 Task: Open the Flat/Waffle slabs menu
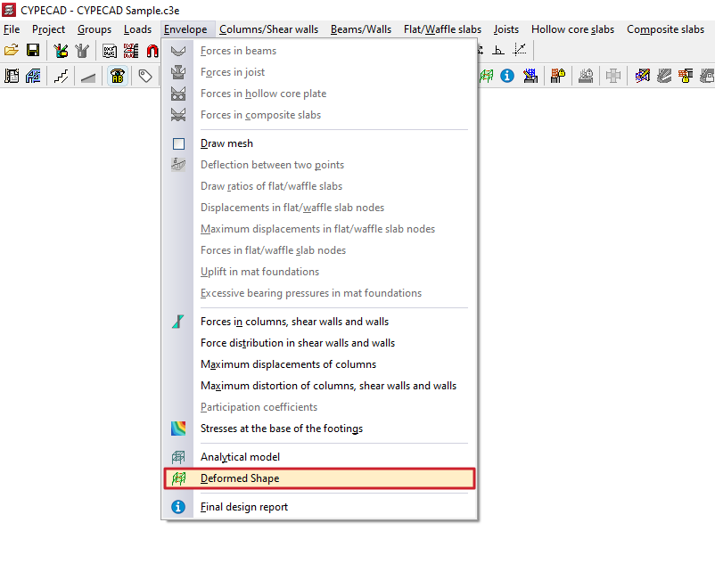(442, 29)
